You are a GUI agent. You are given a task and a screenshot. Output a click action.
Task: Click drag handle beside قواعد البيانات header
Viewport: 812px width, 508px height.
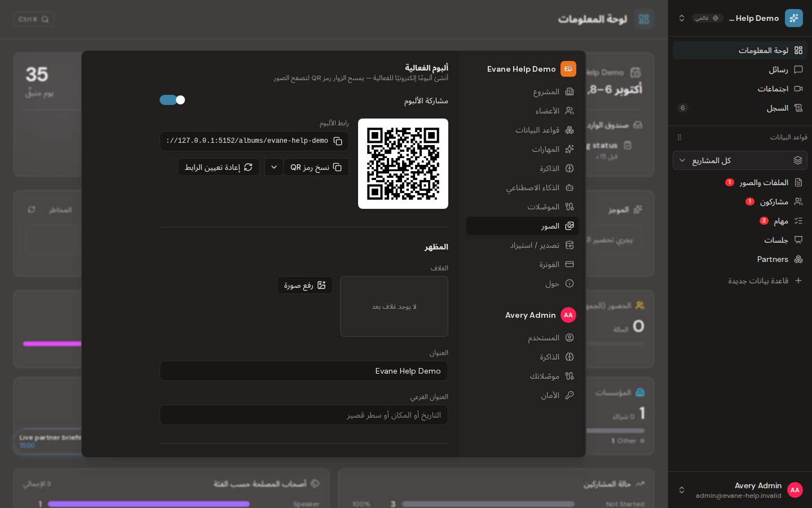pos(679,137)
